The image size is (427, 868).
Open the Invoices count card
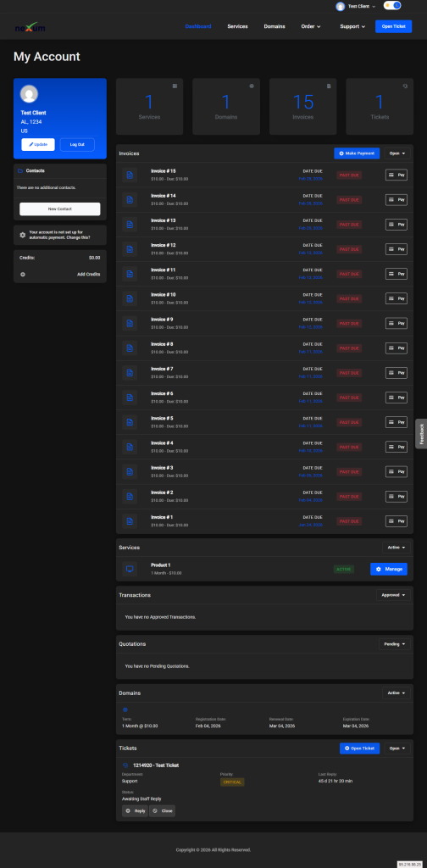click(302, 106)
